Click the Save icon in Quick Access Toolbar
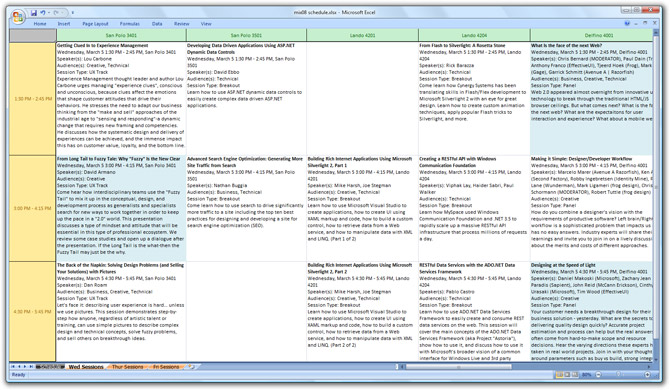Image resolution: width=670 pixels, height=390 pixels. tap(34, 13)
